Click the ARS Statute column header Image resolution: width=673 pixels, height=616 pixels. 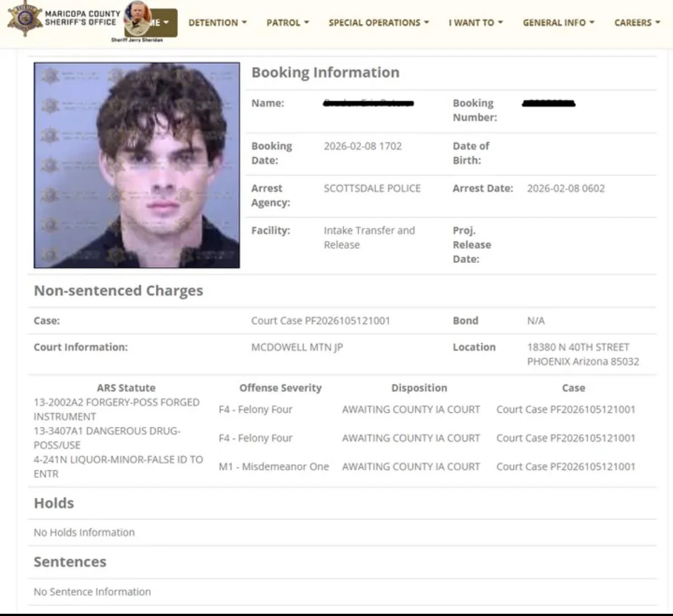pos(126,388)
